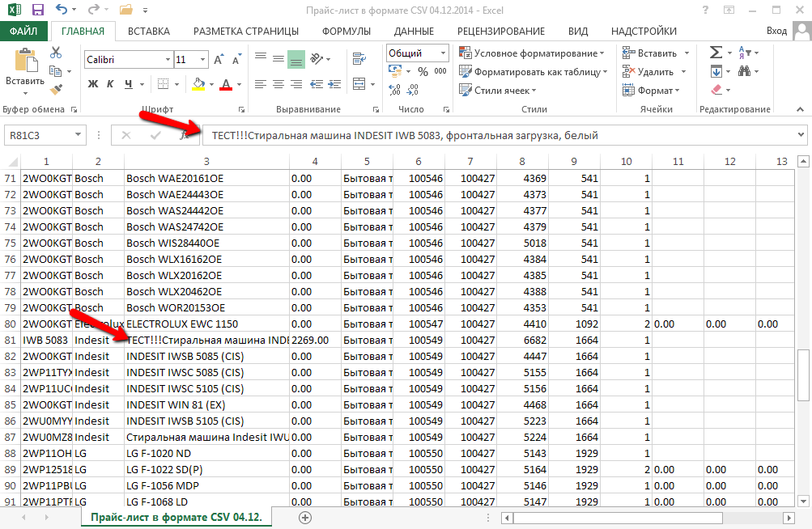Enable wrap text for the cell

[359, 58]
